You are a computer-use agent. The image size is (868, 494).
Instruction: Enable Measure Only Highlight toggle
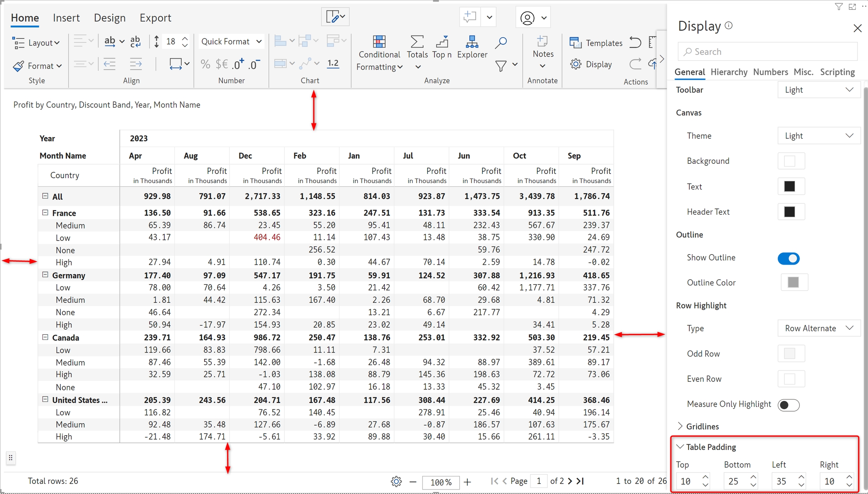[x=788, y=405]
